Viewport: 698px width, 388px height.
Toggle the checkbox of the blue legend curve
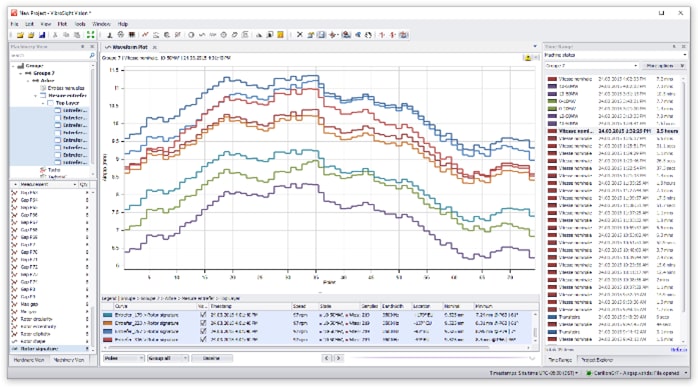pyautogui.click(x=203, y=331)
